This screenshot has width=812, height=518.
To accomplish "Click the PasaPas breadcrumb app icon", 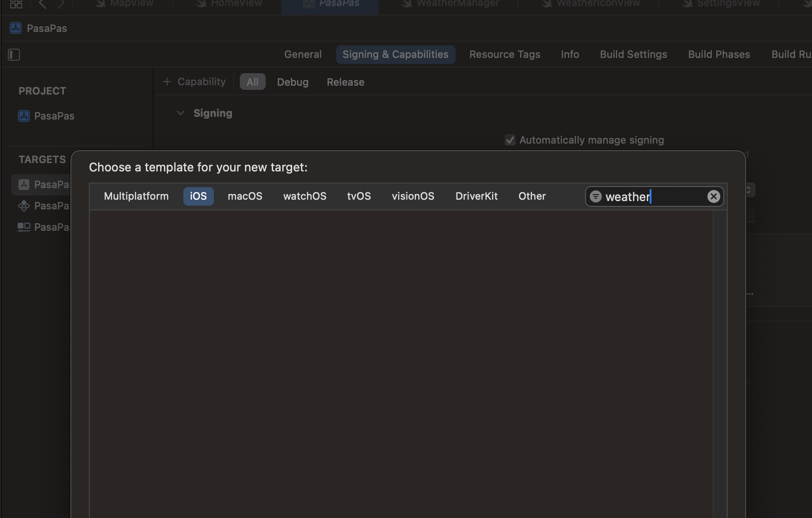I will tap(15, 28).
